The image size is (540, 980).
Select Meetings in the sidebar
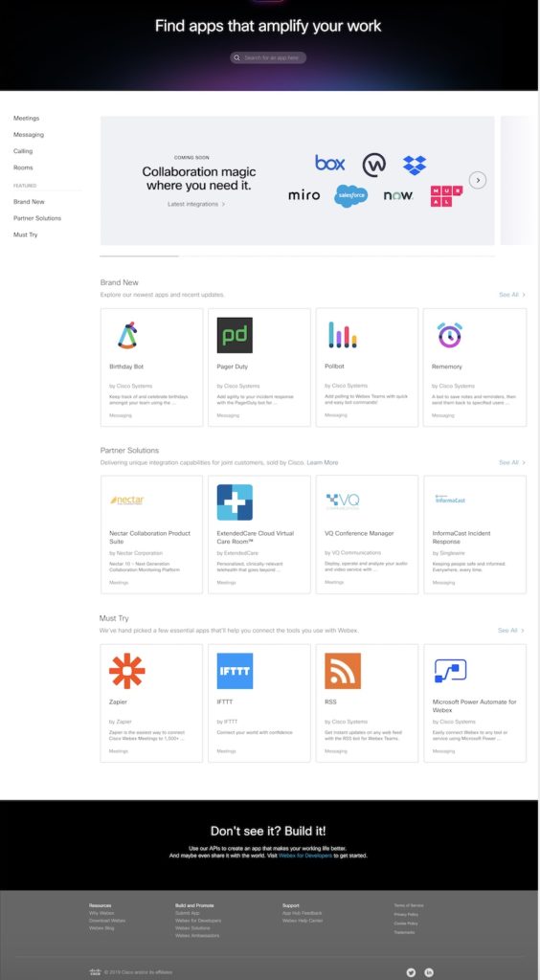[x=26, y=118]
